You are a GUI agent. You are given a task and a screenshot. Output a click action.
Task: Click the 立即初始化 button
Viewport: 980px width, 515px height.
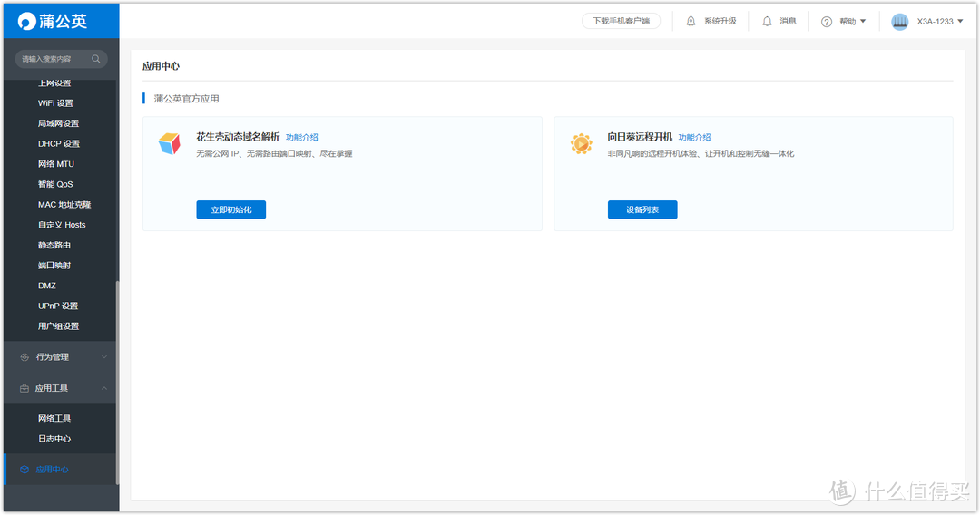230,209
